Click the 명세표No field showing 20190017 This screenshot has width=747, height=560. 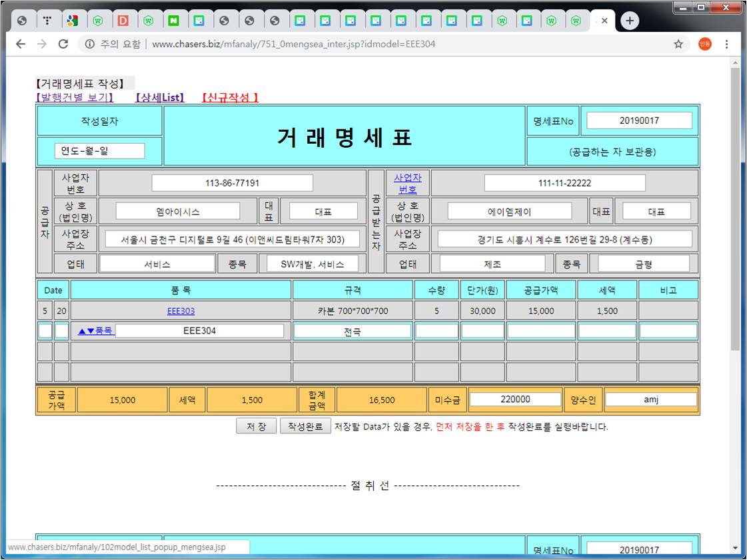coord(639,121)
